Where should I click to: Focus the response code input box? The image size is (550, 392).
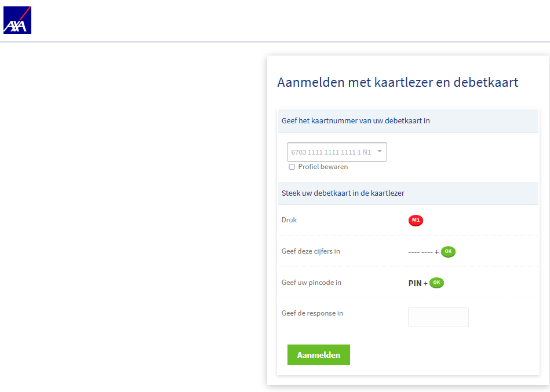pos(438,317)
